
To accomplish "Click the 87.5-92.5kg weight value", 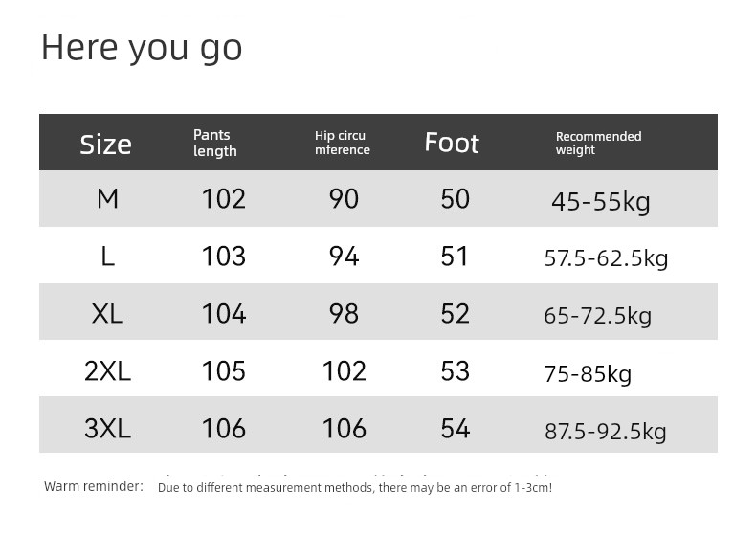I will [606, 431].
